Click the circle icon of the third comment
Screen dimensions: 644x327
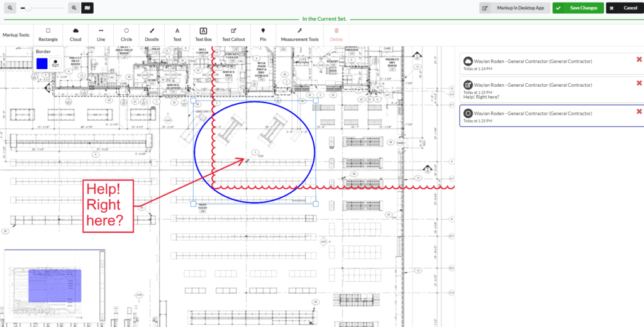tap(468, 113)
